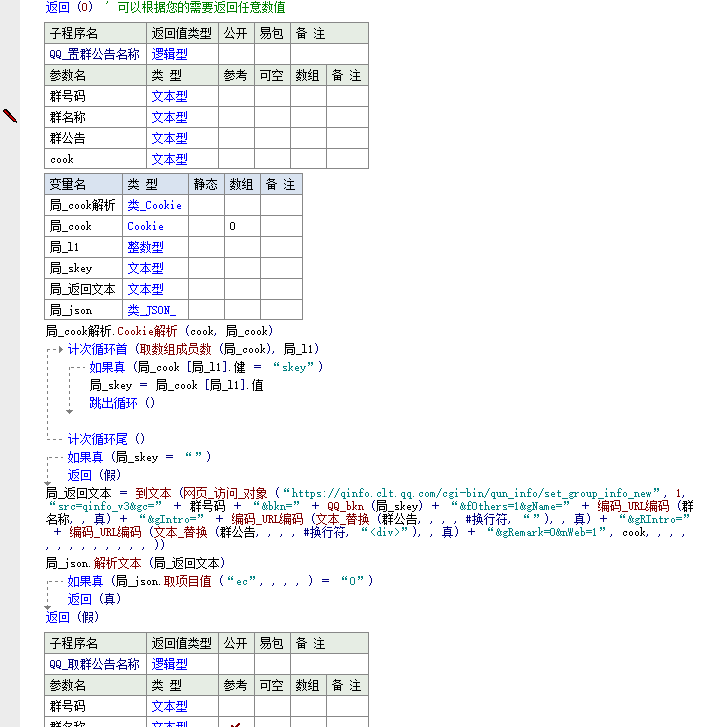
Task: Click the 计次循环尾 () loop end line
Action: tap(106, 439)
